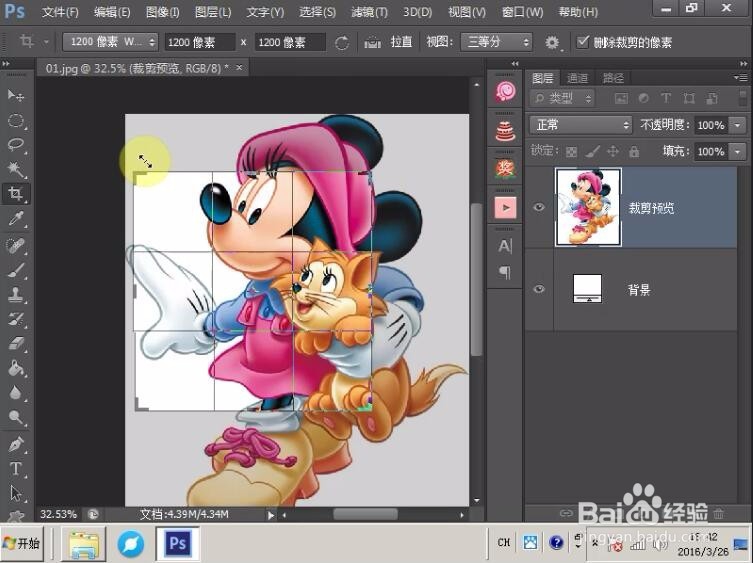The height and width of the screenshot is (563, 753).
Task: Select the Healing Brush tool
Action: pos(15,245)
